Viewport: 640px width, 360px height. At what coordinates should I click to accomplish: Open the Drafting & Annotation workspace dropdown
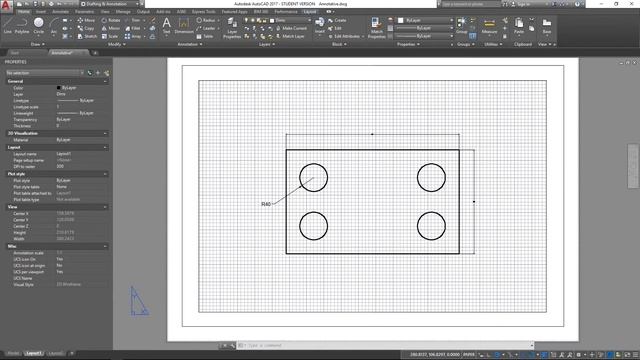click(108, 4)
